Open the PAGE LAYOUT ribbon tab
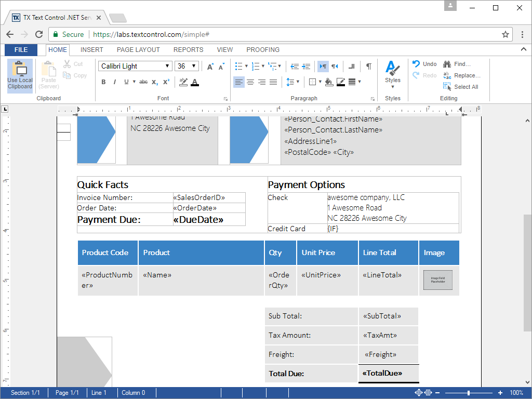The image size is (532, 399). click(138, 50)
